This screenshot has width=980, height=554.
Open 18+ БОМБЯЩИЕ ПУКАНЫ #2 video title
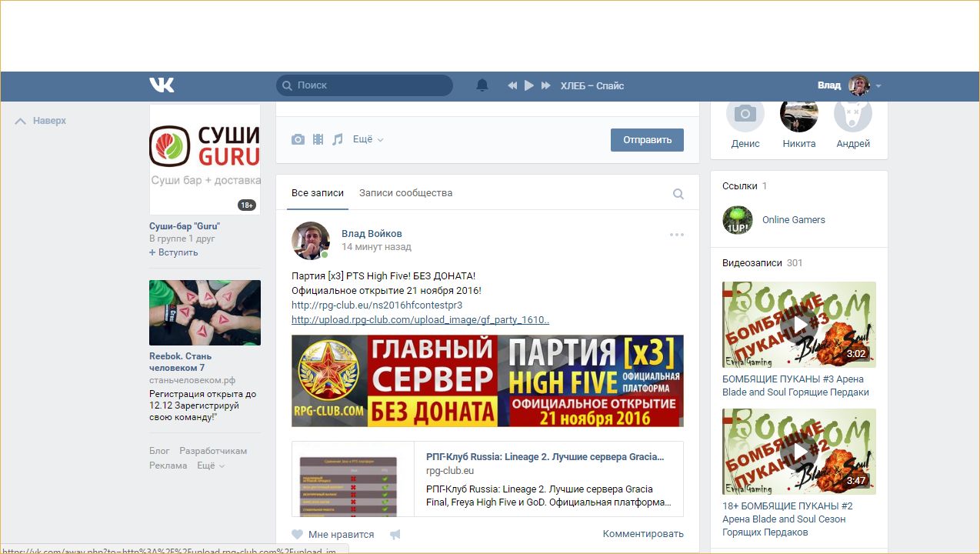pos(788,519)
